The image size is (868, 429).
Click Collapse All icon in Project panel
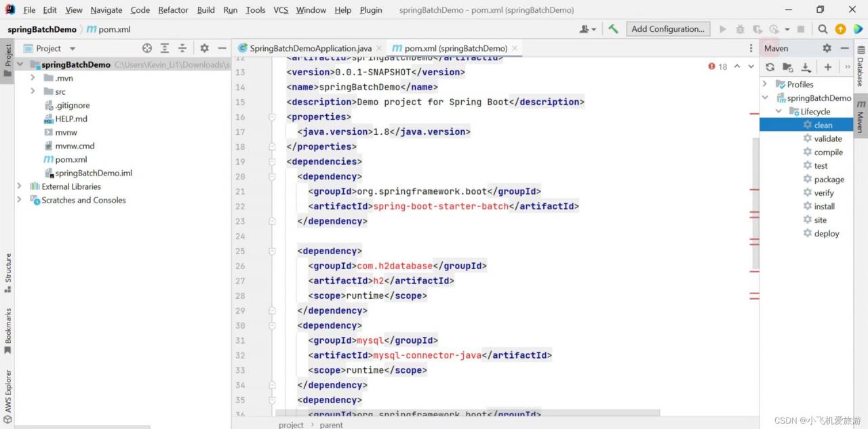pos(182,48)
